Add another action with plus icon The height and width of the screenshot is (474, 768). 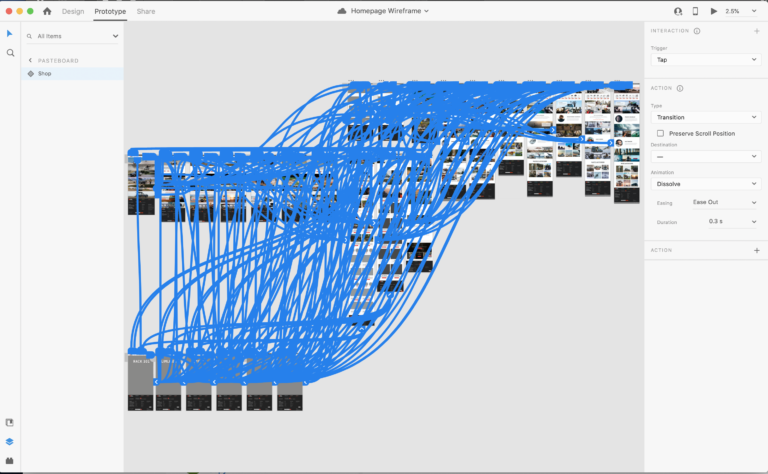click(x=757, y=250)
